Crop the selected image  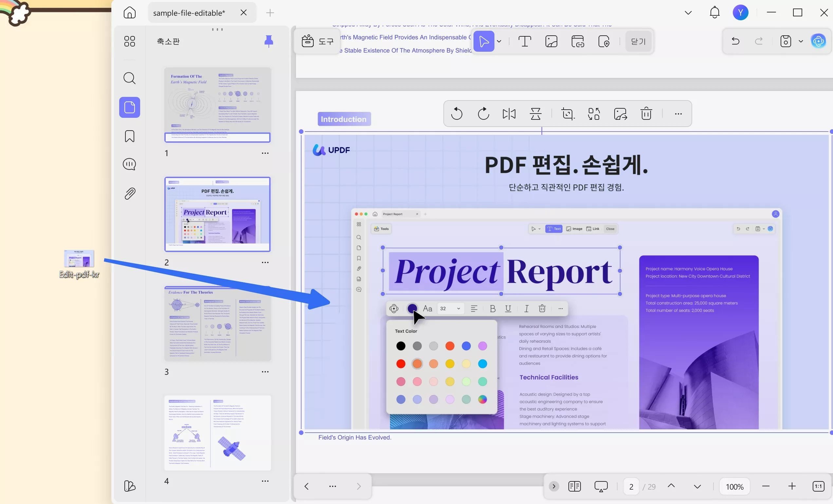568,114
